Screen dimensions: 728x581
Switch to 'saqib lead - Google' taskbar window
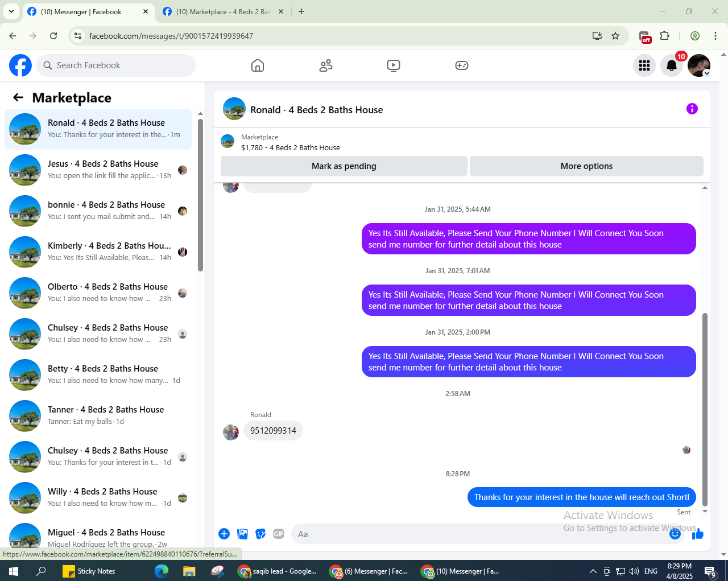coord(278,571)
